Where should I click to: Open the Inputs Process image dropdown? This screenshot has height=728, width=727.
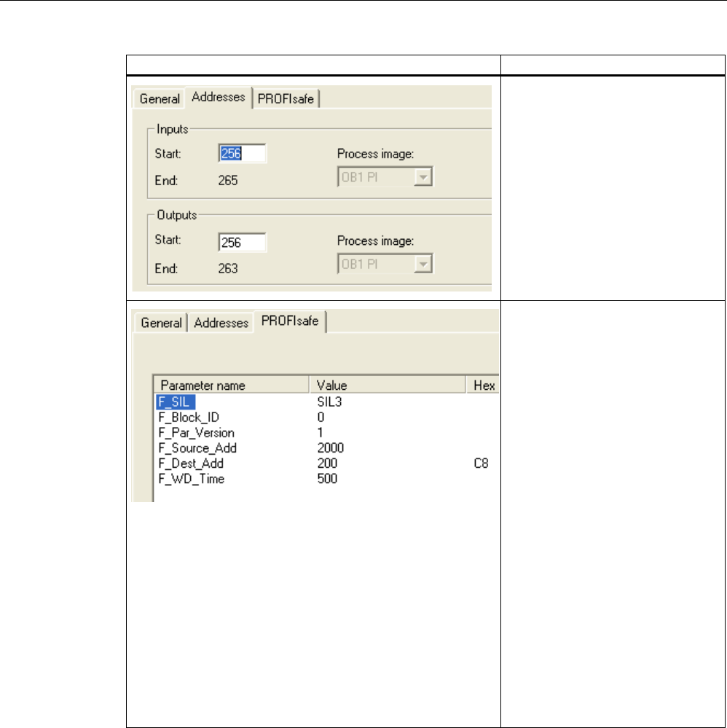385,177
